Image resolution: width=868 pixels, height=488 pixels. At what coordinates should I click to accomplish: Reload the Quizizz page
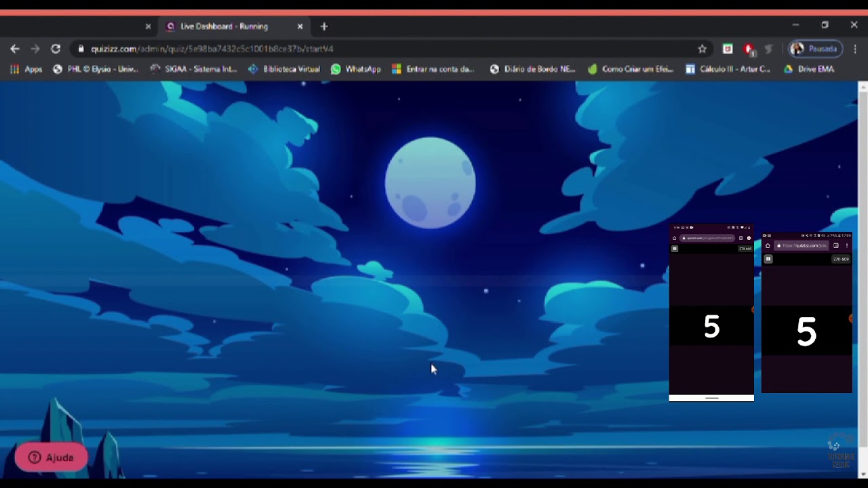(x=56, y=49)
